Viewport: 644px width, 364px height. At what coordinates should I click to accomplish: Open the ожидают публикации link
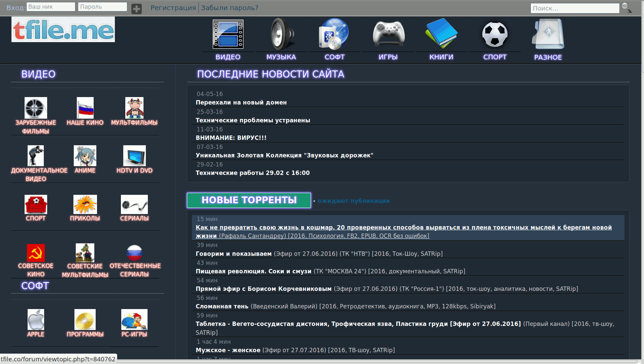[353, 201]
